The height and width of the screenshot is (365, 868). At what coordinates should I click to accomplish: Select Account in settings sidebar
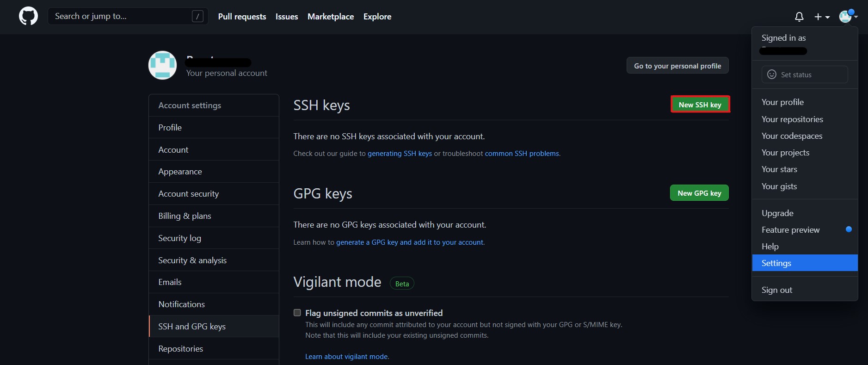214,149
